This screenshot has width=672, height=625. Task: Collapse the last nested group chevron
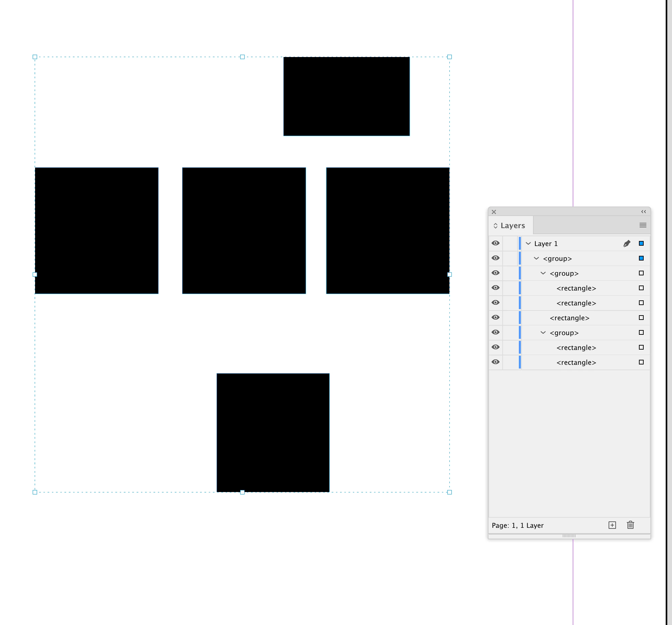click(543, 333)
